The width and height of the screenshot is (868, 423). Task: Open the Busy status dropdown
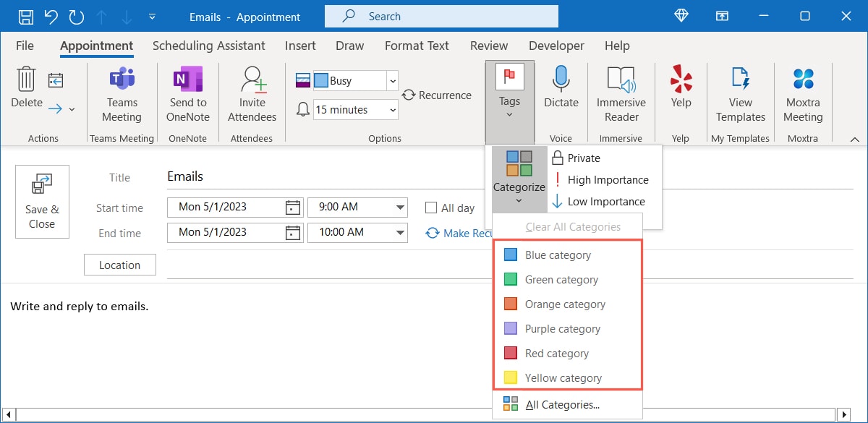coord(392,82)
